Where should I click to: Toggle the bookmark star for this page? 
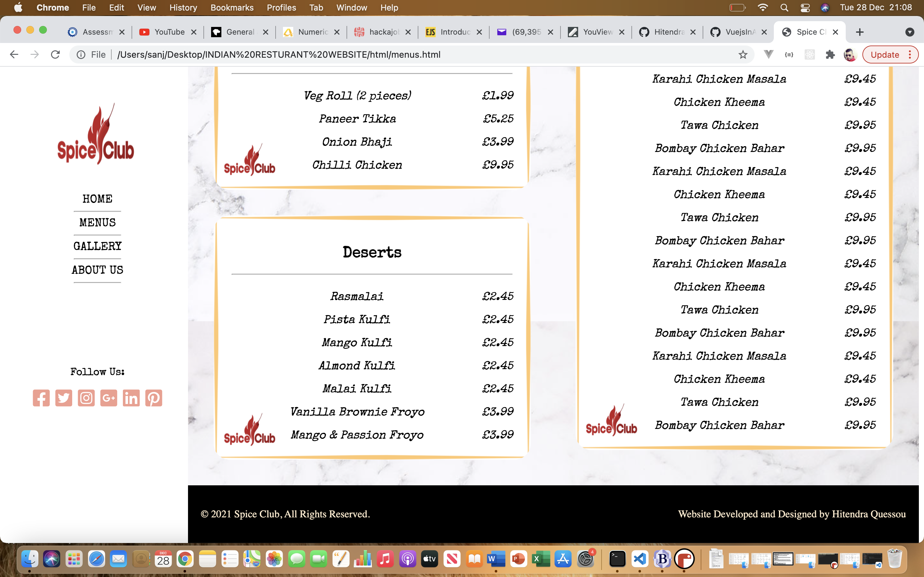point(742,54)
